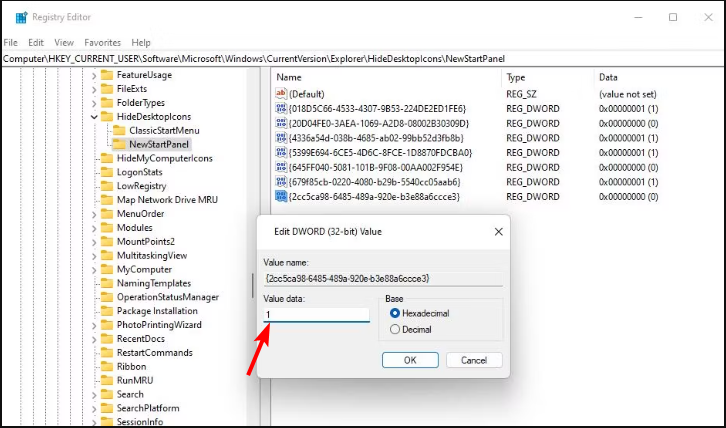Viewport: 726px width, 428px height.
Task: Confirm the DWORD edit with OK
Action: click(x=410, y=360)
